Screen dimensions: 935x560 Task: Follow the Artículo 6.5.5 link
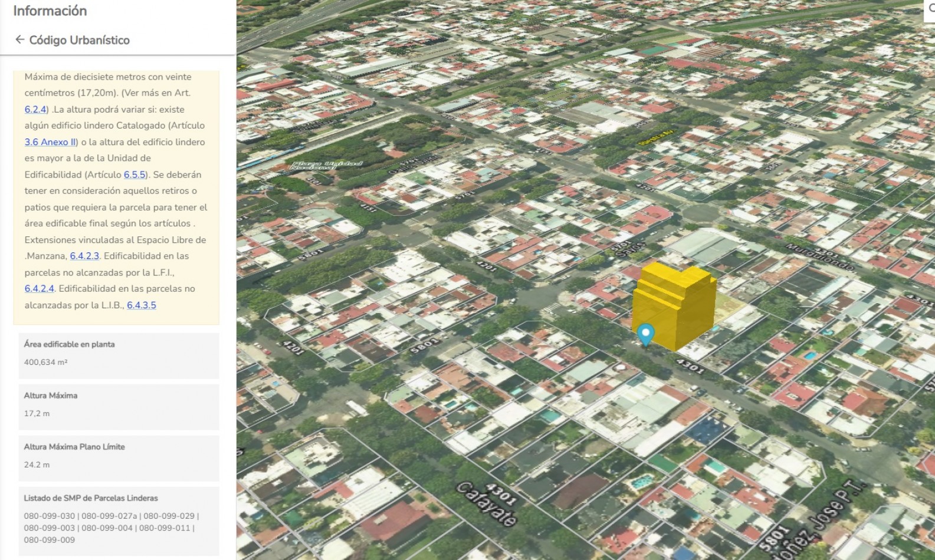[134, 174]
